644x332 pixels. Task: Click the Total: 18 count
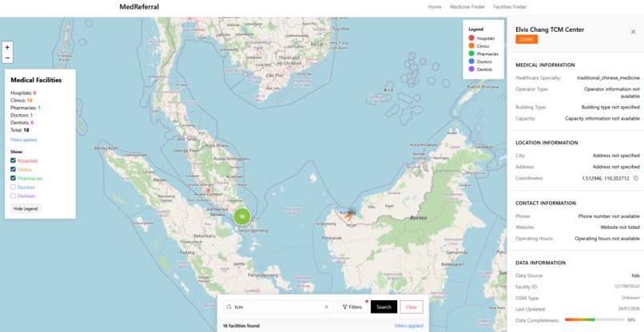(20, 130)
